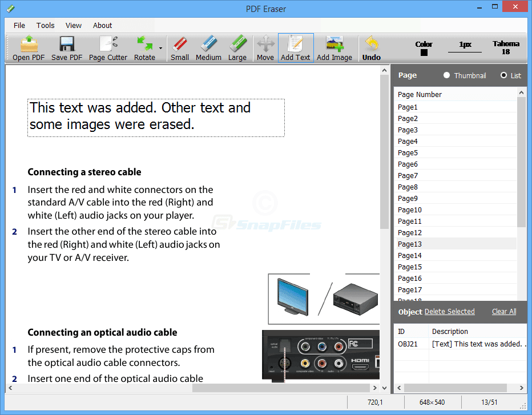Screen dimensions: 532x415
Task: Click Delete Selected object link
Action: tap(450, 312)
